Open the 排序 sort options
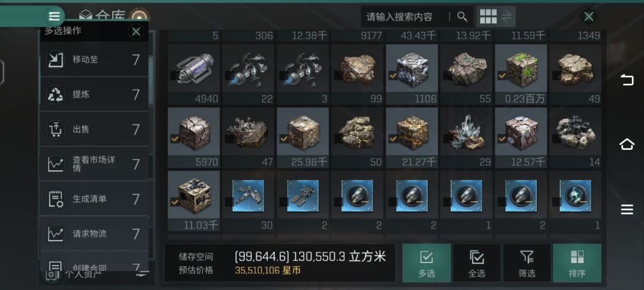 point(577,263)
